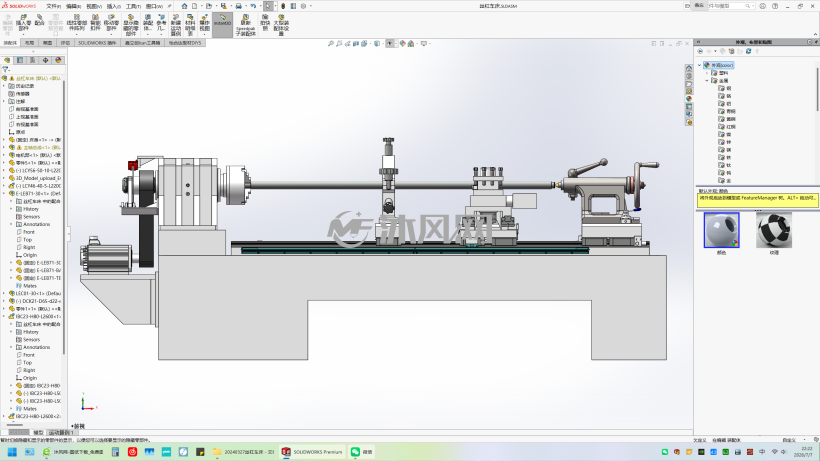Collapse the 外观(color) root node
Viewport: 820px width, 461px height.
[x=700, y=65]
